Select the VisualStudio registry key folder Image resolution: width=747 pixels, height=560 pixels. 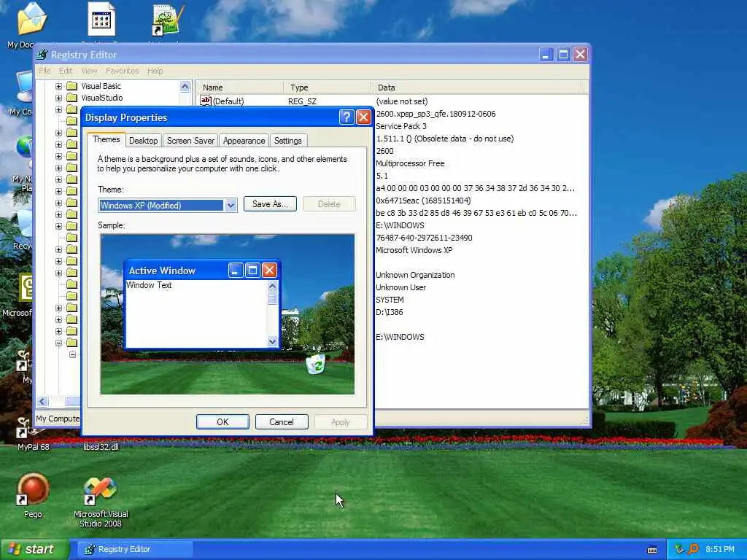[x=101, y=98]
